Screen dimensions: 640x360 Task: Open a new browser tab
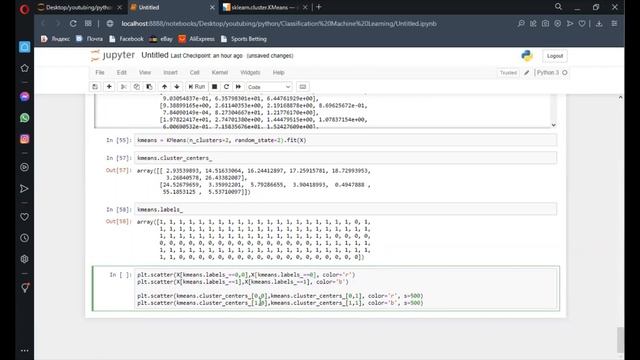[x=319, y=7]
